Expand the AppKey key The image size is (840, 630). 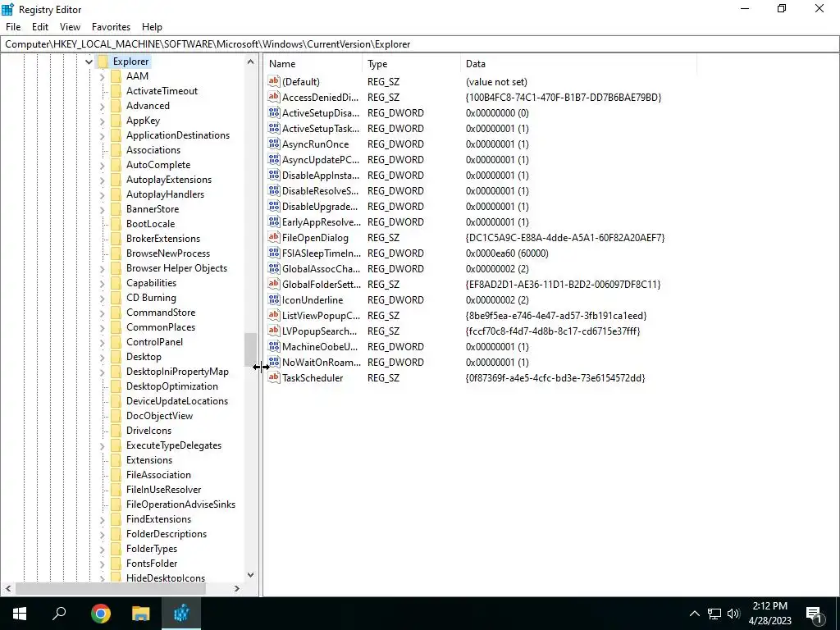[x=102, y=121]
